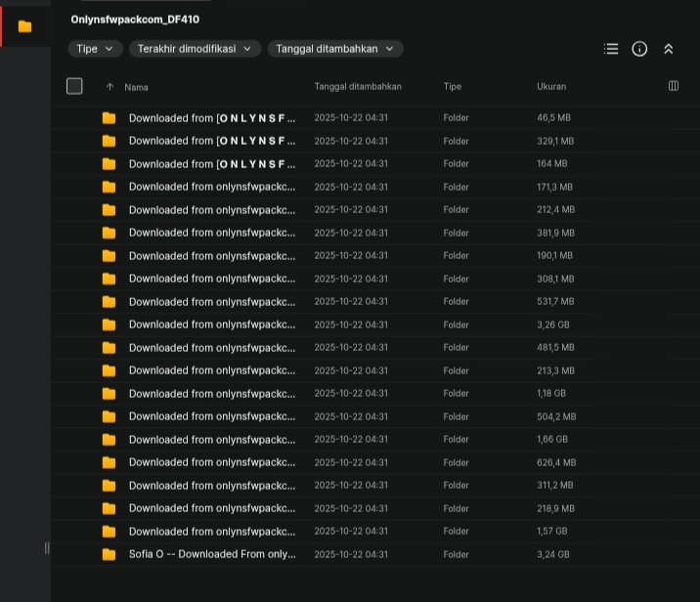Open the Terakhir dimodifikasi filter dropdown

tap(194, 49)
